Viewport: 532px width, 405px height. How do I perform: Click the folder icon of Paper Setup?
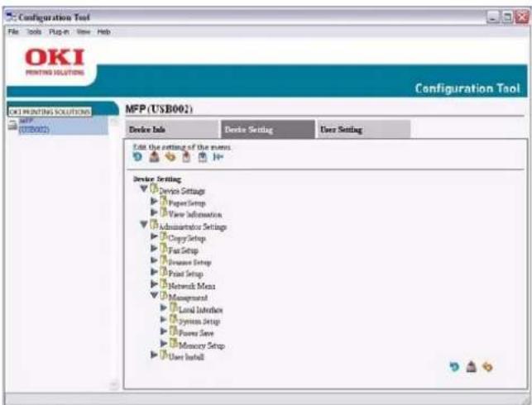coord(164,201)
